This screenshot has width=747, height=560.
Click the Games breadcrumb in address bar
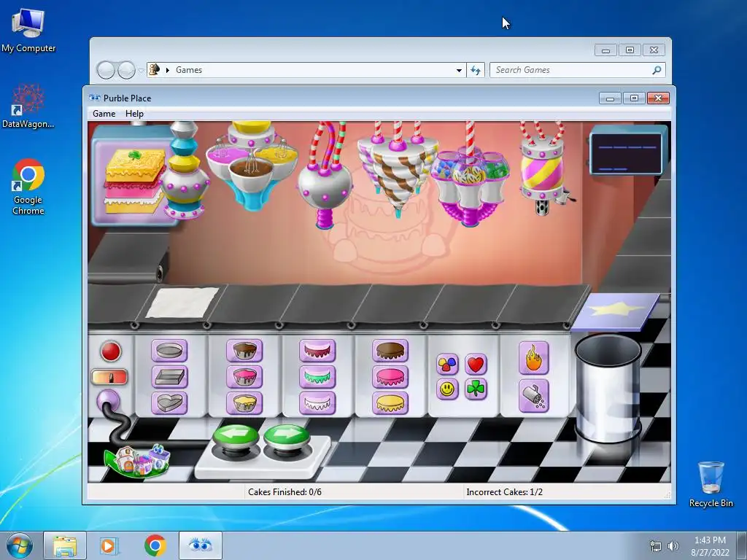pyautogui.click(x=189, y=70)
